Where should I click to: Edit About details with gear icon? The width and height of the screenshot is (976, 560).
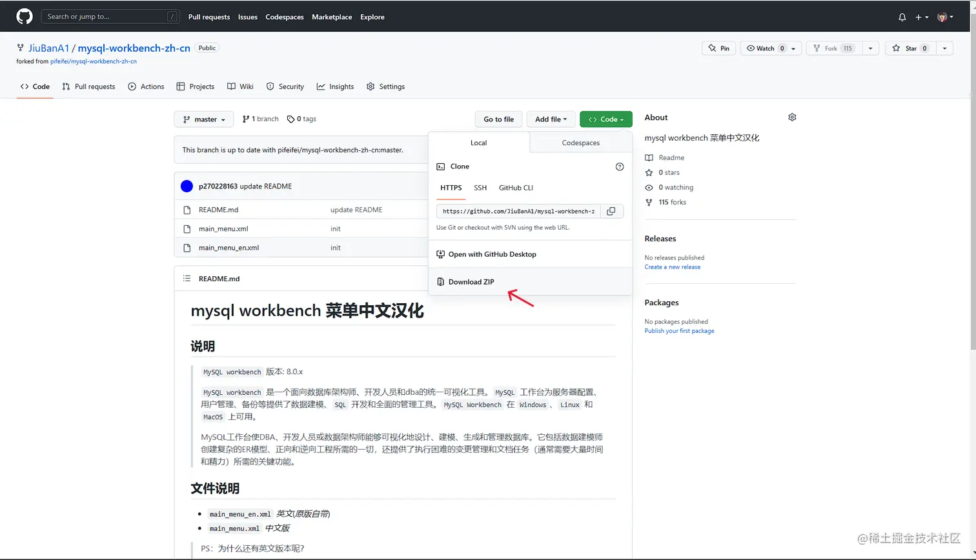tap(792, 117)
